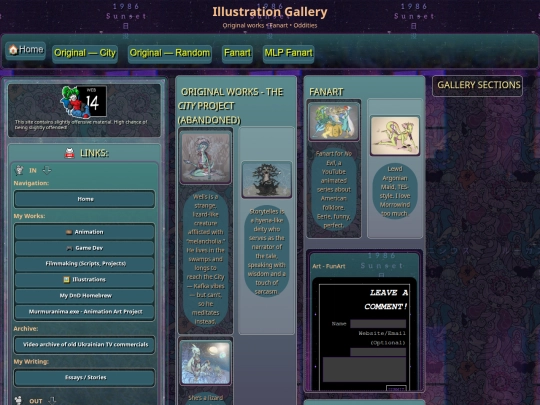Click the GALLERY SECTIONS heading box

coord(478,86)
